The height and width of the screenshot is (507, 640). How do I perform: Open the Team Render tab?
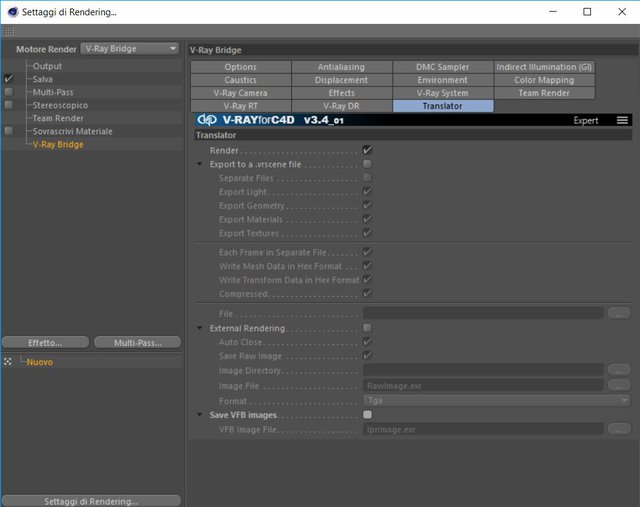click(x=544, y=93)
